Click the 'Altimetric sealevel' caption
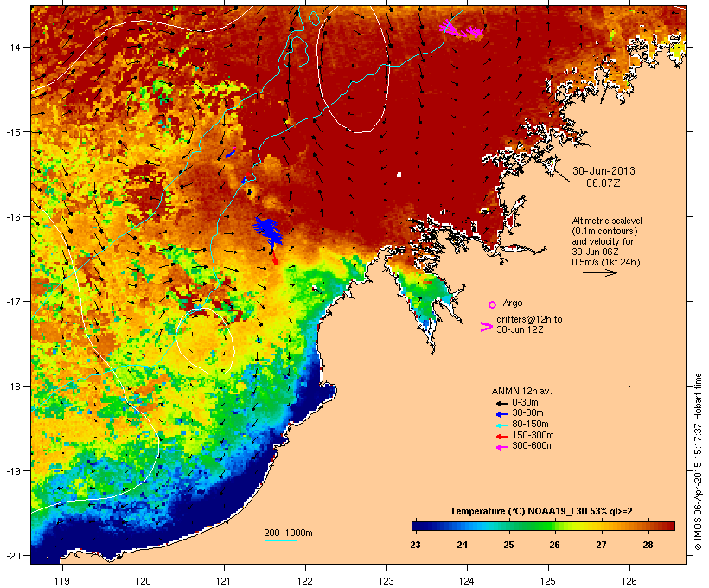Viewport: 709px width, 588px height. click(x=607, y=220)
